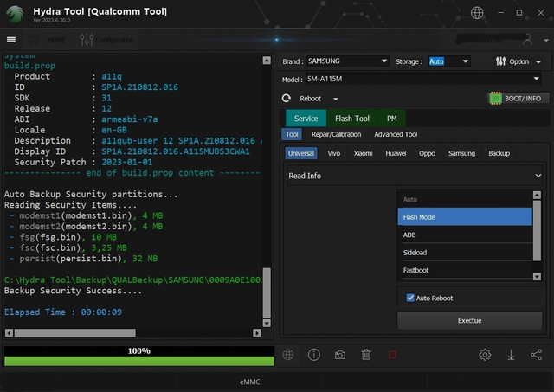The image size is (554, 392).
Task: Switch to the Flash Tool tab
Action: tap(352, 119)
